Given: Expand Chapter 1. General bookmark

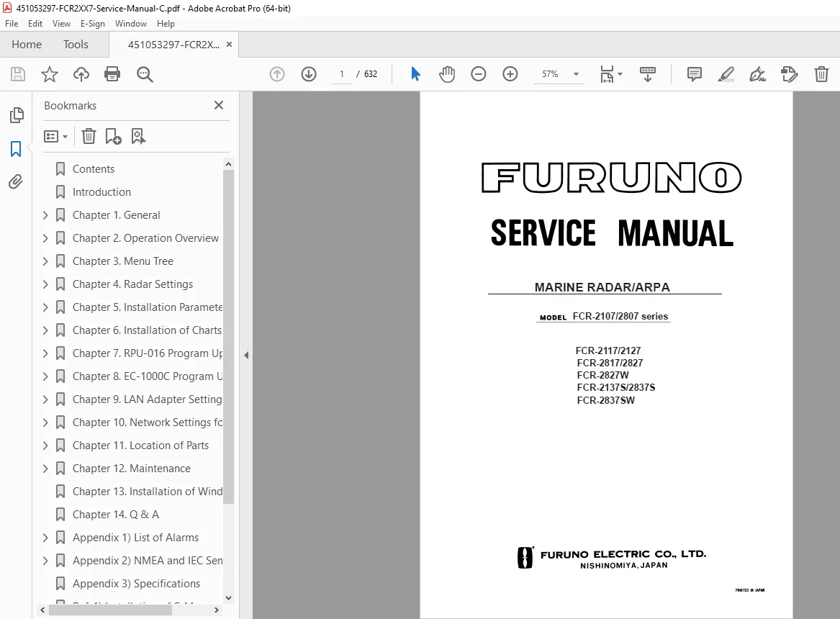Looking at the screenshot, I should (x=45, y=215).
